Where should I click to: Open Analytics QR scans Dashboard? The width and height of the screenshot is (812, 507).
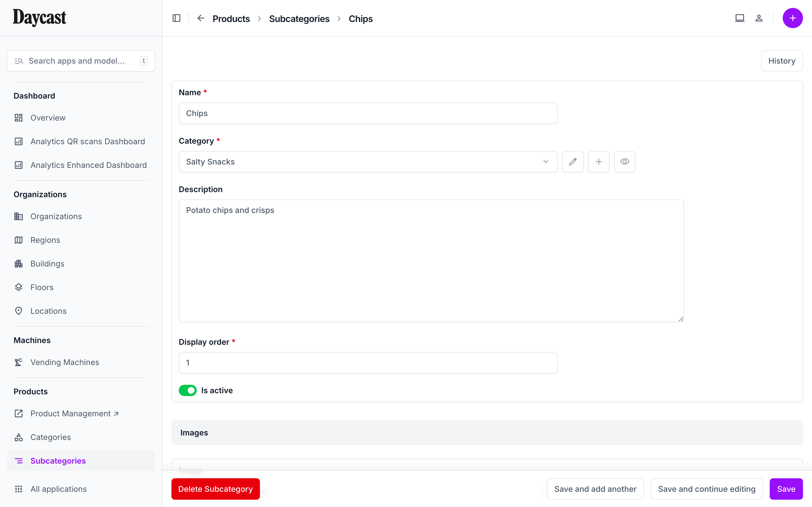(88, 141)
